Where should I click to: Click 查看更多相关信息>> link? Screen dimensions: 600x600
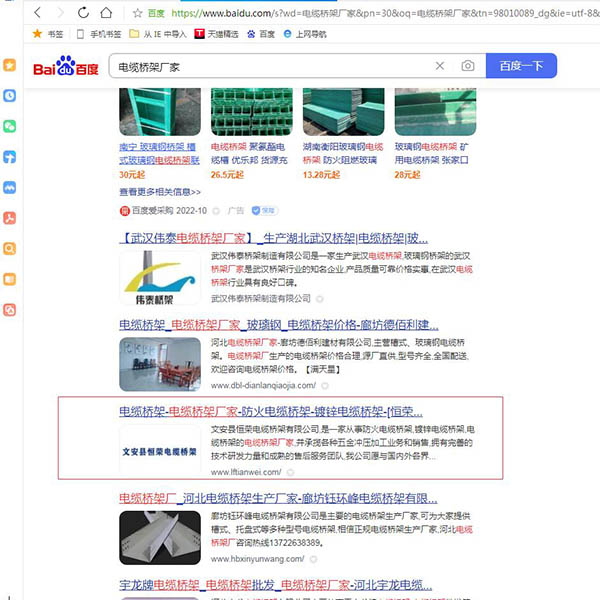160,192
